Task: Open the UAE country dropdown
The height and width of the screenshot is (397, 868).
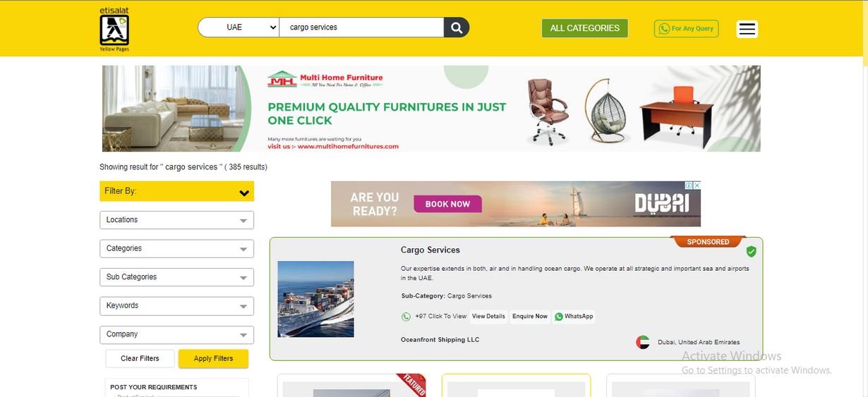Action: tap(239, 28)
